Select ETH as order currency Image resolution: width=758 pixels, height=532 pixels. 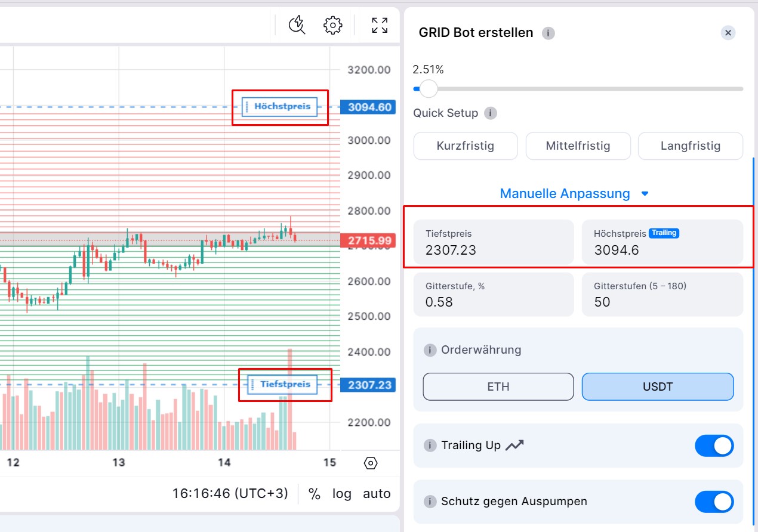pos(498,386)
